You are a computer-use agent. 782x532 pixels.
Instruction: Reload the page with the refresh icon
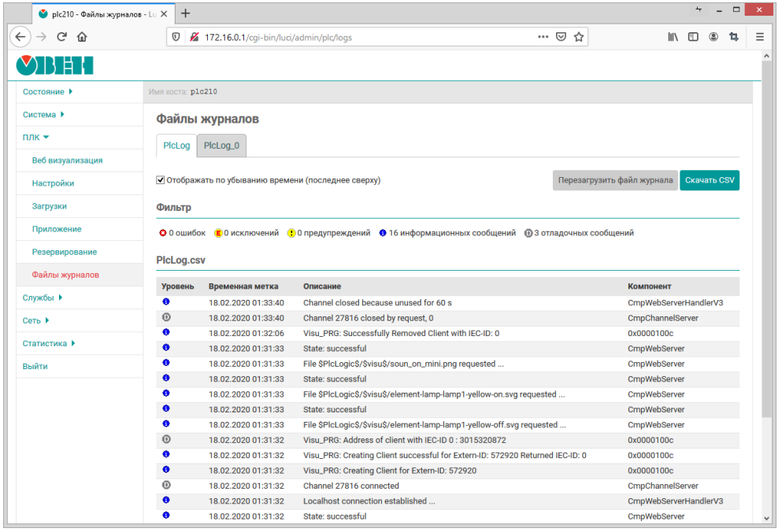[x=61, y=37]
